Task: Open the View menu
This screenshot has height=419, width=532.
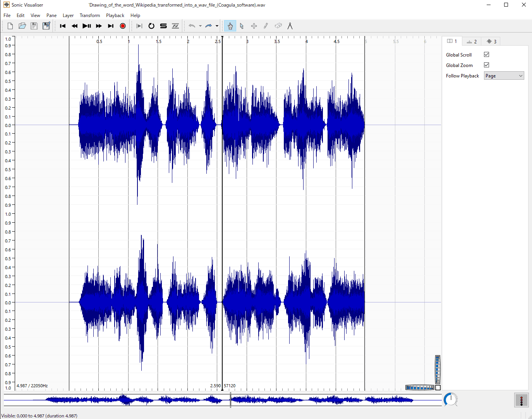Action: (35, 15)
